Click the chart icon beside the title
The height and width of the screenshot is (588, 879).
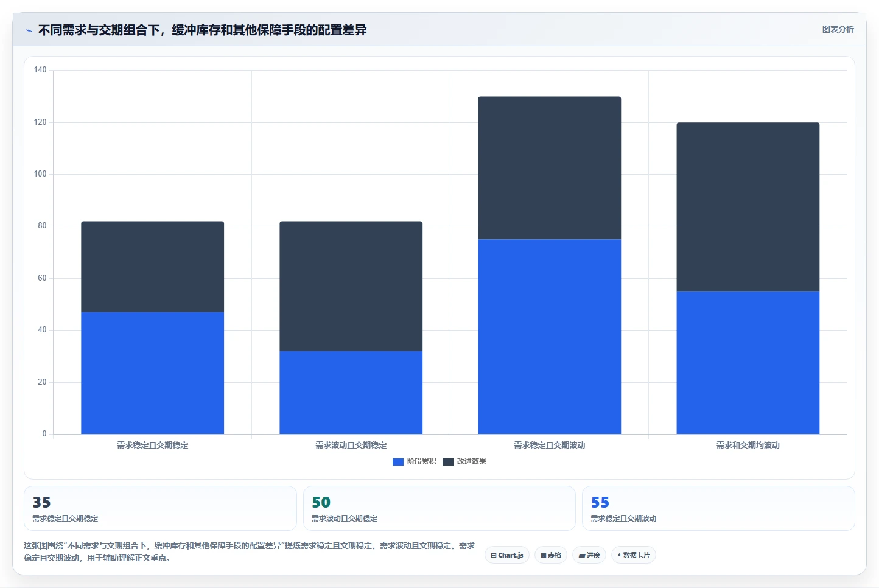pyautogui.click(x=29, y=30)
